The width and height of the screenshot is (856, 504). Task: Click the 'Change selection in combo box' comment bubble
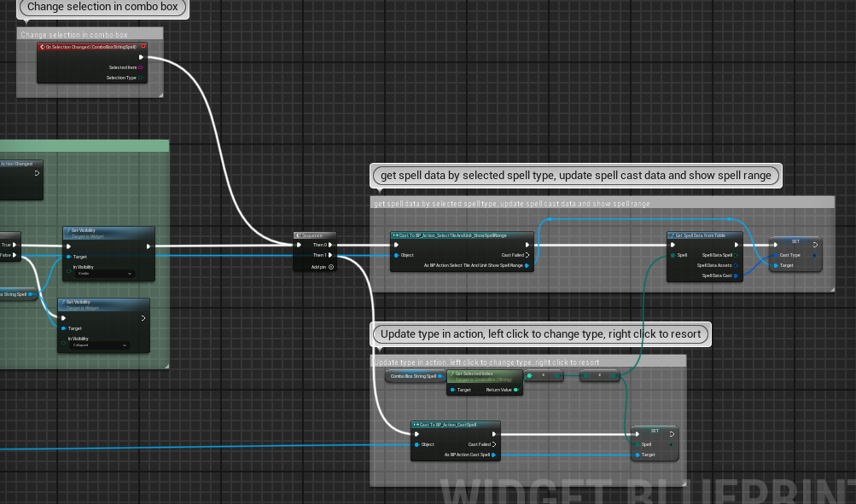pos(102,7)
